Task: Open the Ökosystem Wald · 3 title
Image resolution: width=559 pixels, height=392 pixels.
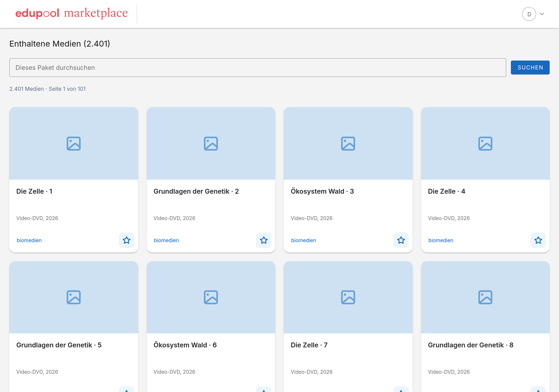Action: (322, 191)
